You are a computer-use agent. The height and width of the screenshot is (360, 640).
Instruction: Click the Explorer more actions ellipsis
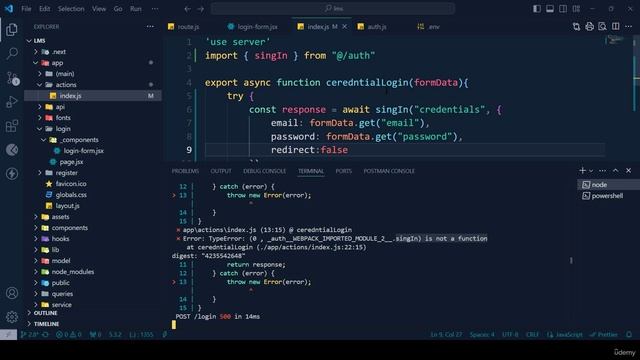(150, 27)
